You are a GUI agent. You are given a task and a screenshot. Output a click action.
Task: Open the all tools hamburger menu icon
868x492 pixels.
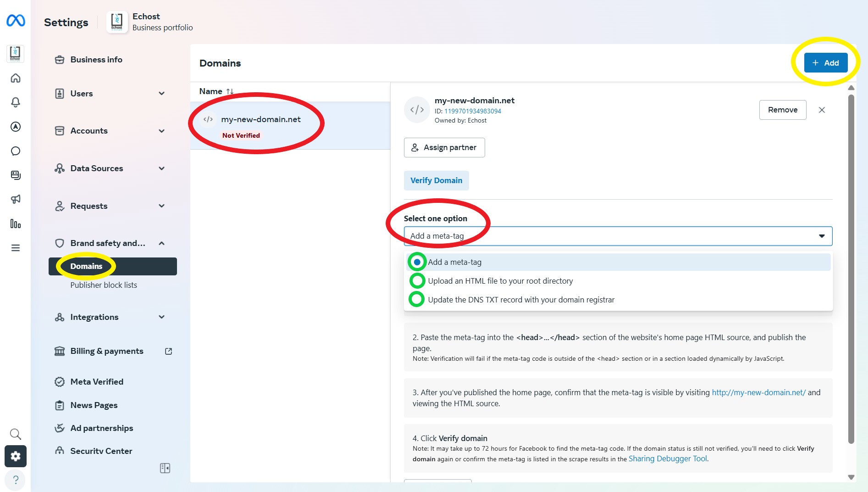pos(16,248)
